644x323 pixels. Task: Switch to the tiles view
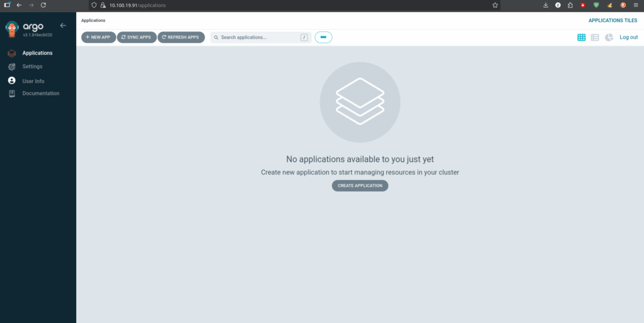582,37
